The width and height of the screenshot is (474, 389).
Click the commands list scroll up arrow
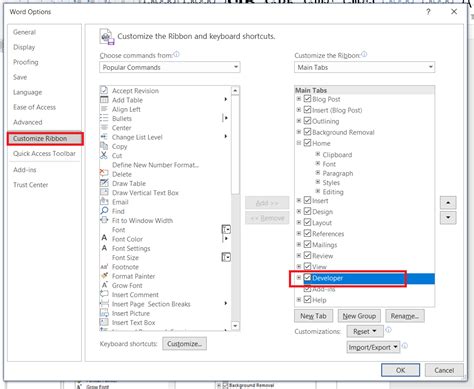[235, 91]
